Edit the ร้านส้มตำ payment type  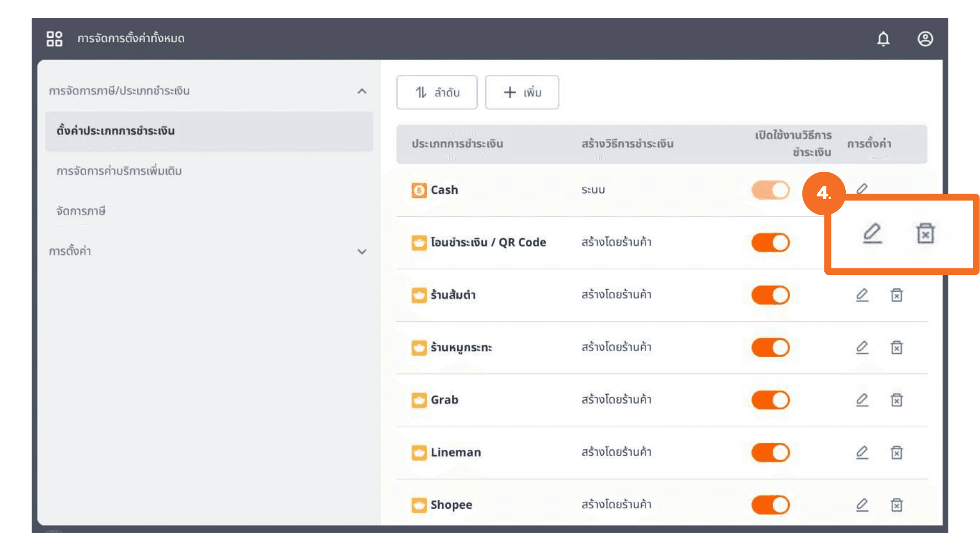click(862, 295)
